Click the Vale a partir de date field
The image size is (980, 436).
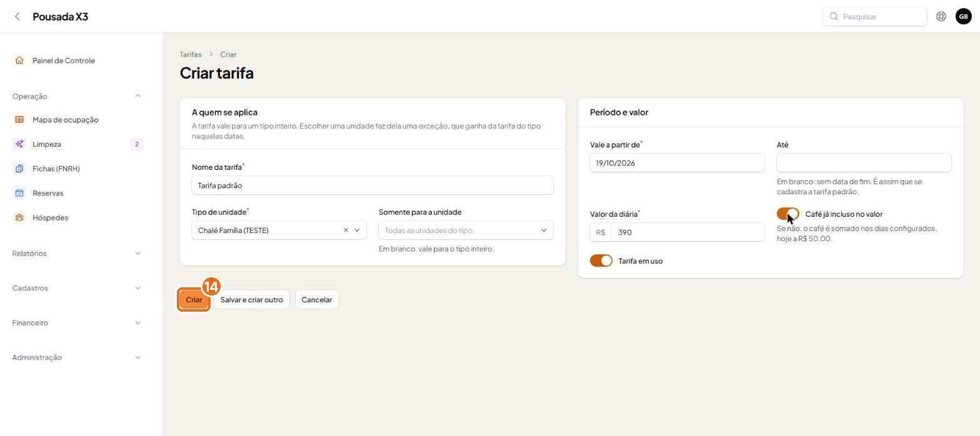point(677,163)
